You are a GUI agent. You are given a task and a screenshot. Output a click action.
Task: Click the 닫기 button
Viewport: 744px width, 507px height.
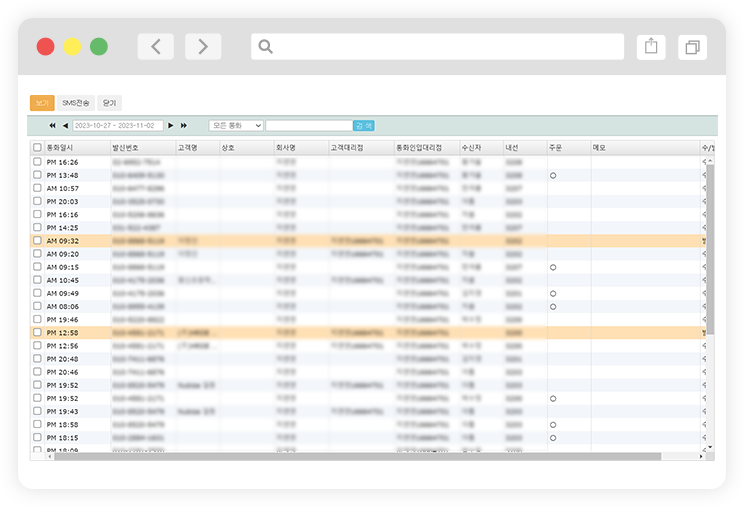pos(109,103)
